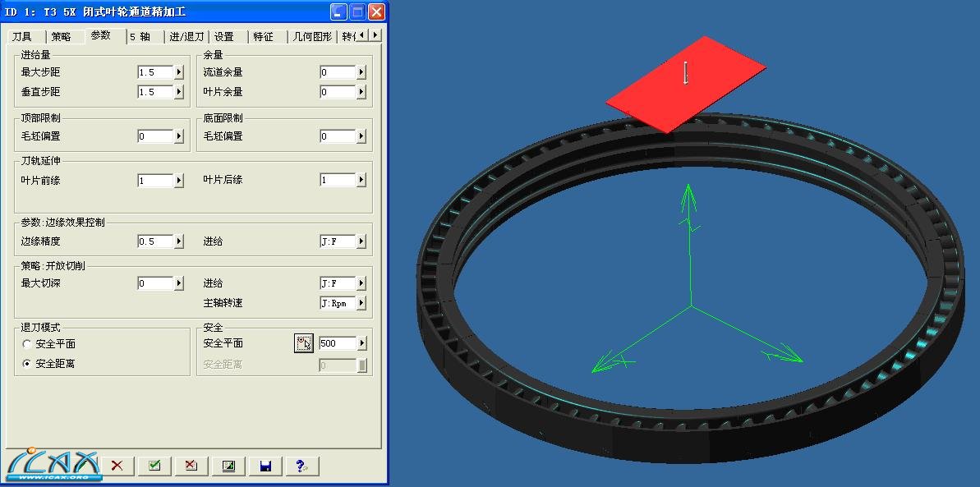Open the 叶片前缘 value arrow
This screenshot has height=487, width=980.
click(x=179, y=181)
